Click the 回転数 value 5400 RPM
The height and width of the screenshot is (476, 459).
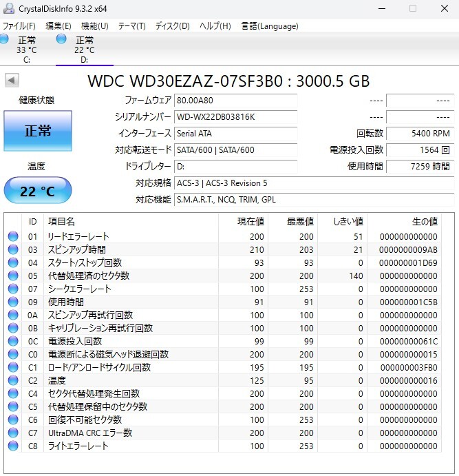tap(420, 134)
